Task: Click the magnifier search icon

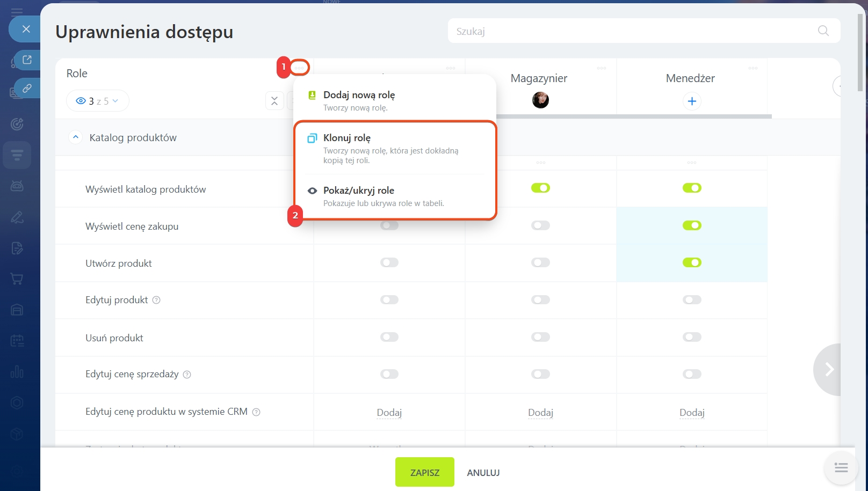Action: 823,31
